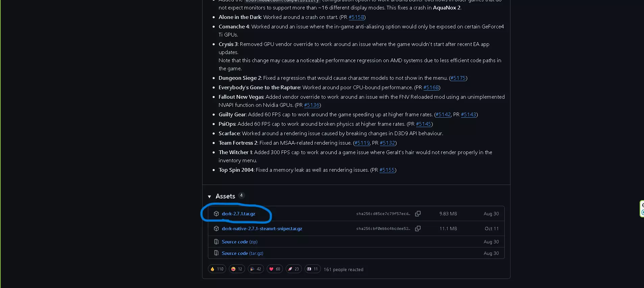This screenshot has width=644, height=288.
Task: Open PR #5136 for Fallout New Vegas
Action: (x=312, y=105)
